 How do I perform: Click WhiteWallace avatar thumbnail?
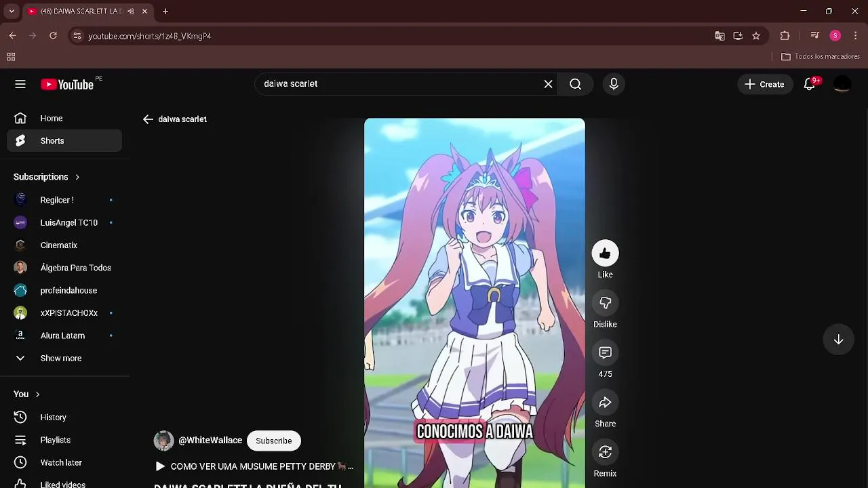click(163, 441)
